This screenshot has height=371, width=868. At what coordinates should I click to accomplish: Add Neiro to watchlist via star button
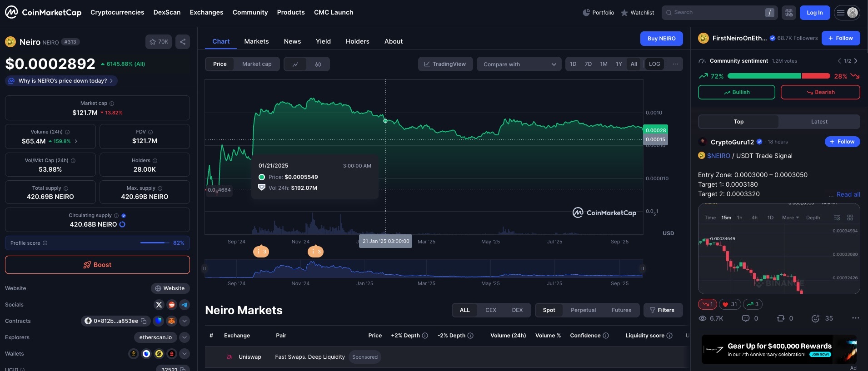click(x=159, y=42)
